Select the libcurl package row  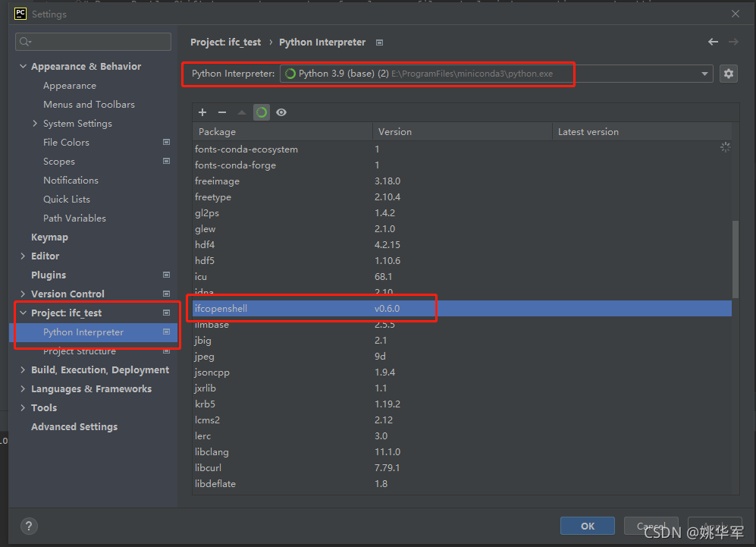click(462, 467)
